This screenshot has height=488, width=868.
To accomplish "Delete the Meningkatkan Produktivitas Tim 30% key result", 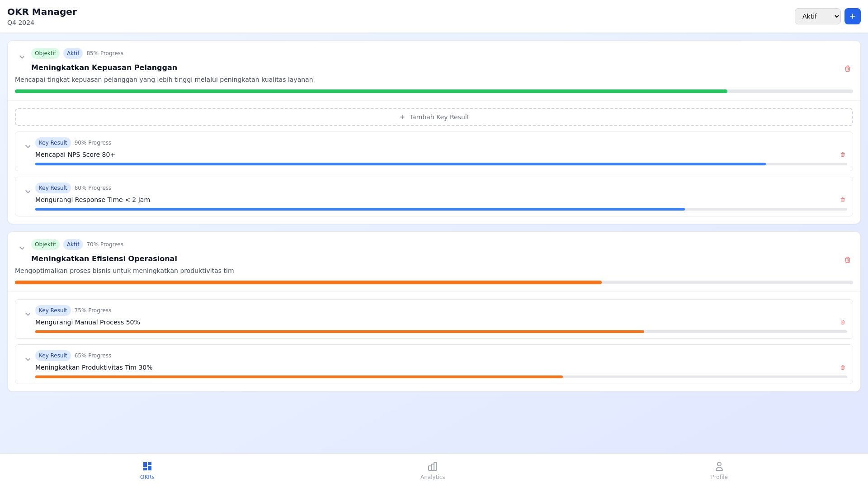I will pos(843,367).
